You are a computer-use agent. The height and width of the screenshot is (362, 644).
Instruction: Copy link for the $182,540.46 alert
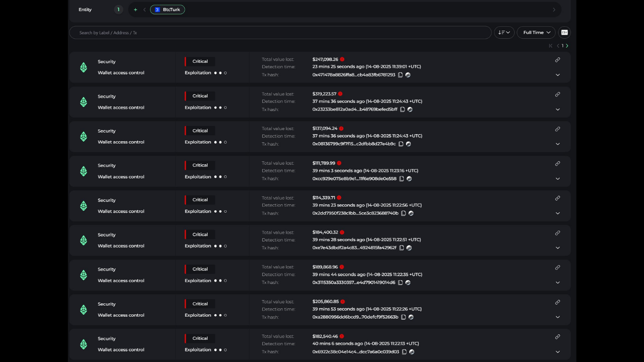557,337
